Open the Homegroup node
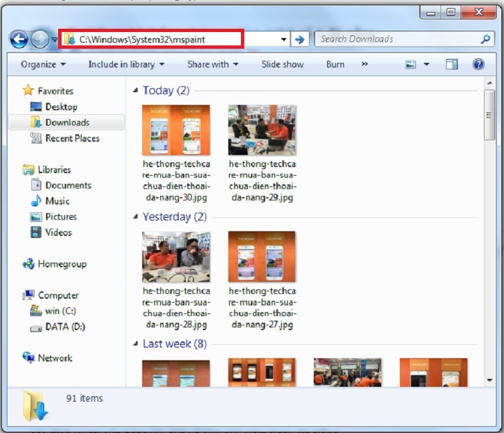The height and width of the screenshot is (433, 504). point(61,264)
